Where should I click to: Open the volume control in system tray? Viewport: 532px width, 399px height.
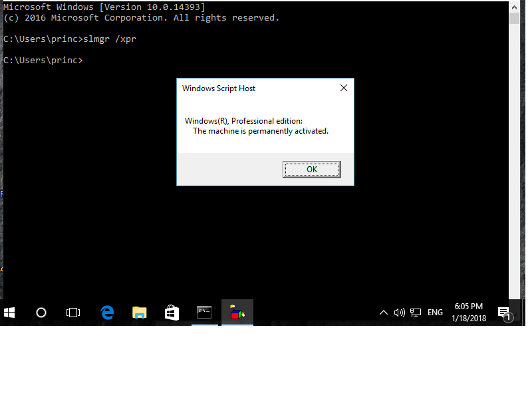coord(400,313)
